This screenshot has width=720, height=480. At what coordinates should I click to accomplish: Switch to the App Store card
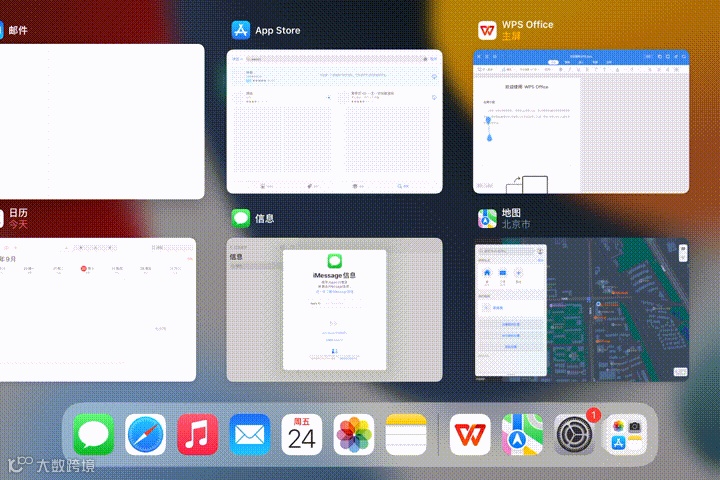tap(335, 122)
